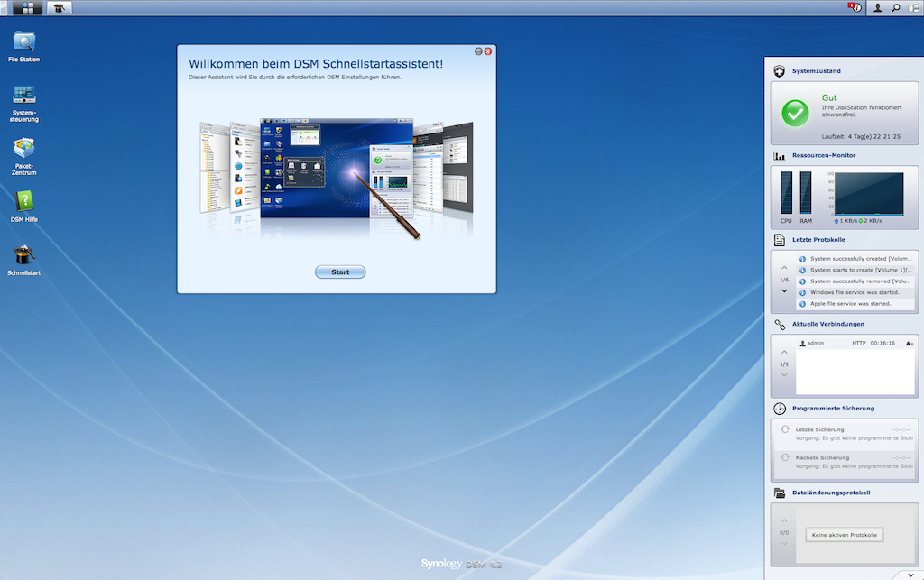Toggle the widgets panel icon in taskbar
This screenshot has width=924, height=580.
(x=913, y=7)
